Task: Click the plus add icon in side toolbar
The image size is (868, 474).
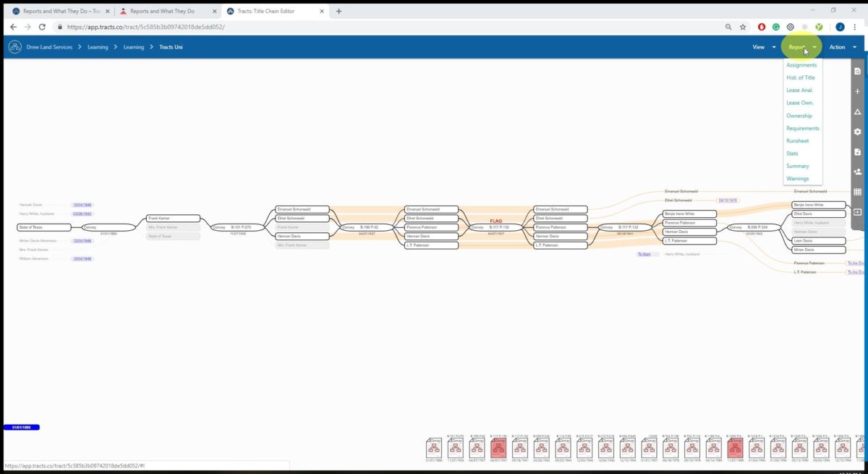Action: click(858, 92)
